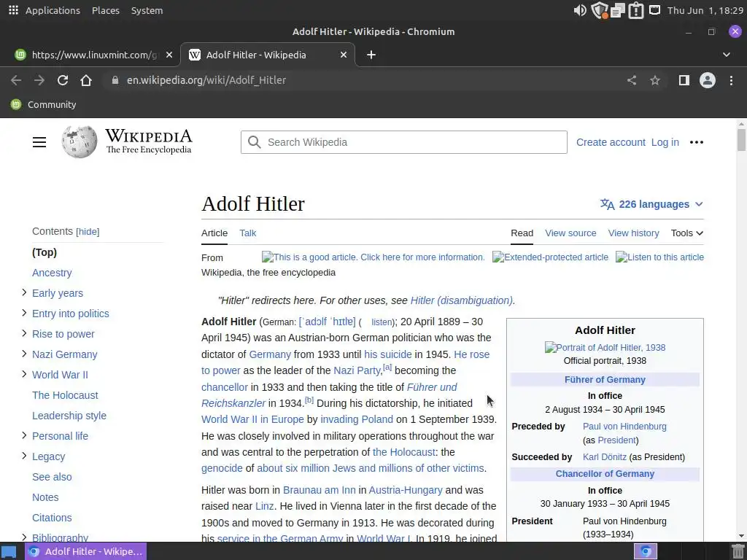
Task: Hide the Contents sidebar
Action: coord(88,231)
